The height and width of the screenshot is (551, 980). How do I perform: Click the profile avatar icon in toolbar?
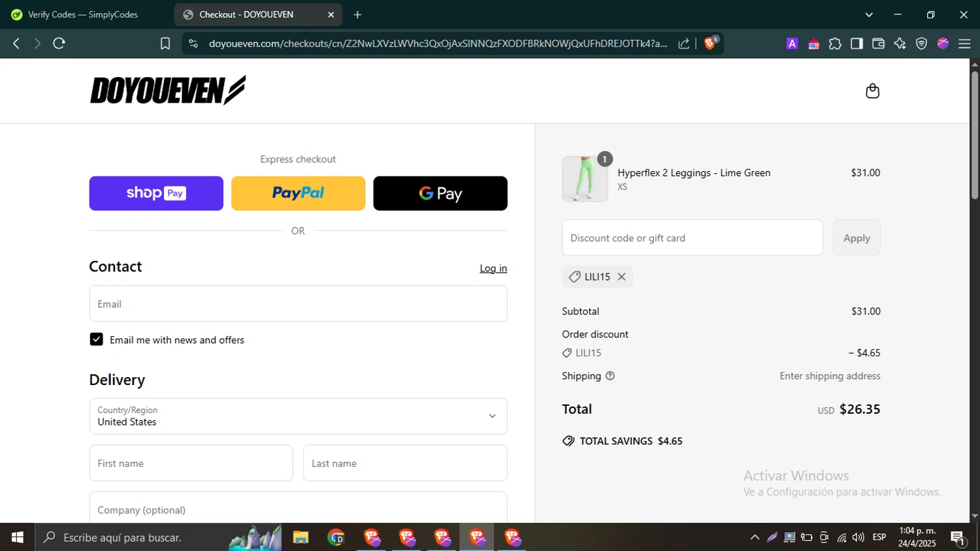[x=943, y=44]
